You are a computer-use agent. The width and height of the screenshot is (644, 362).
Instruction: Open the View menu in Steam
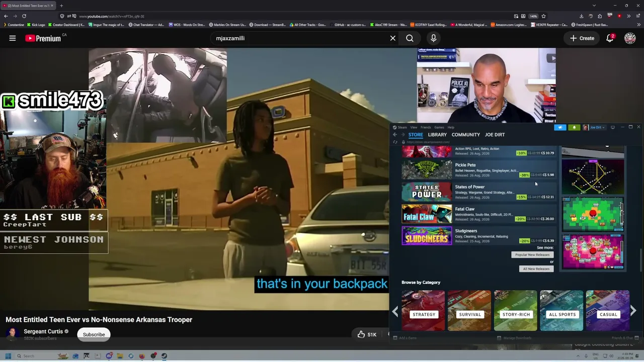414,127
